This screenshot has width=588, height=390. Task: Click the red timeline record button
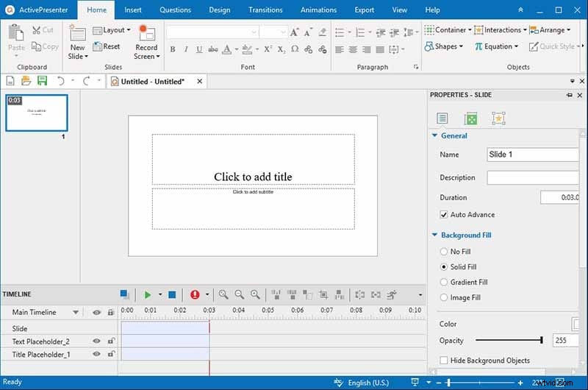(x=195, y=294)
